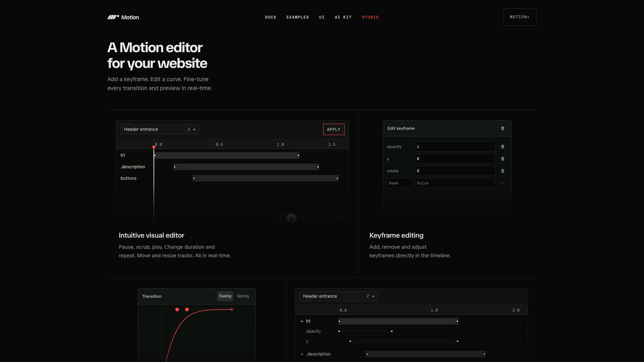Click the opacity value field
This screenshot has width=644, height=362.
(455, 147)
